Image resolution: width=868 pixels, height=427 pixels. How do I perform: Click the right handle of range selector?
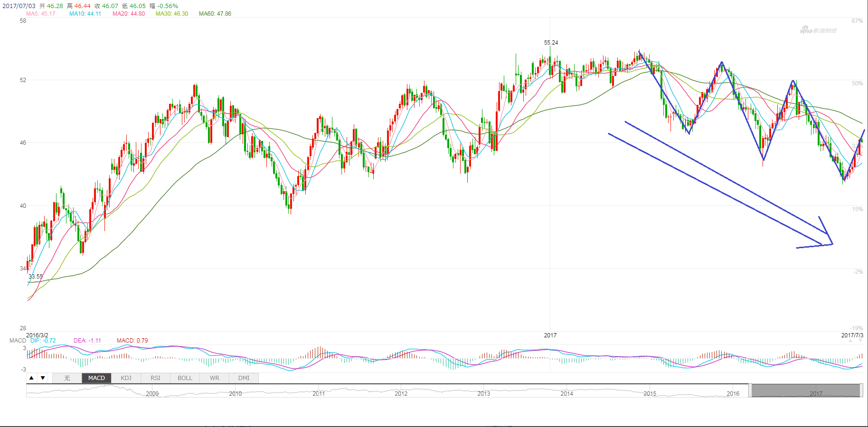tap(861, 390)
